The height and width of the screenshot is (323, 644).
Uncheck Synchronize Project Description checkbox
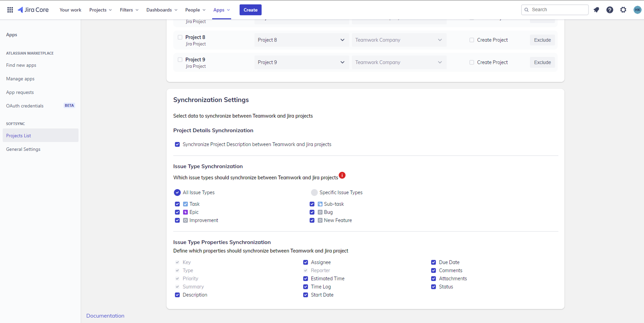click(x=177, y=144)
